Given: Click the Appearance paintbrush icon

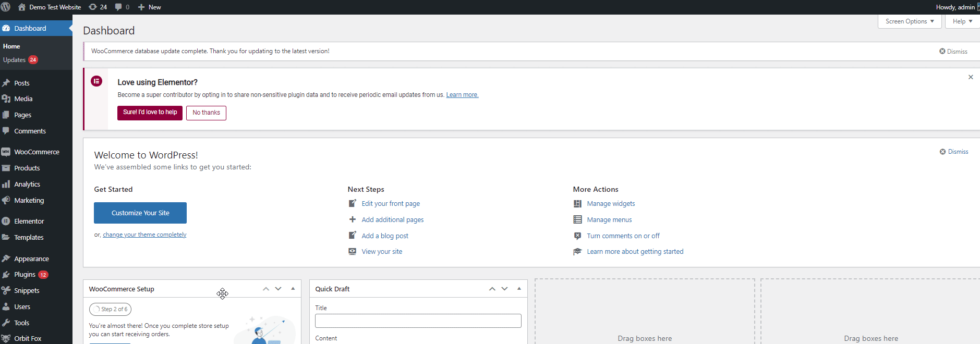Looking at the screenshot, I should 6,259.
